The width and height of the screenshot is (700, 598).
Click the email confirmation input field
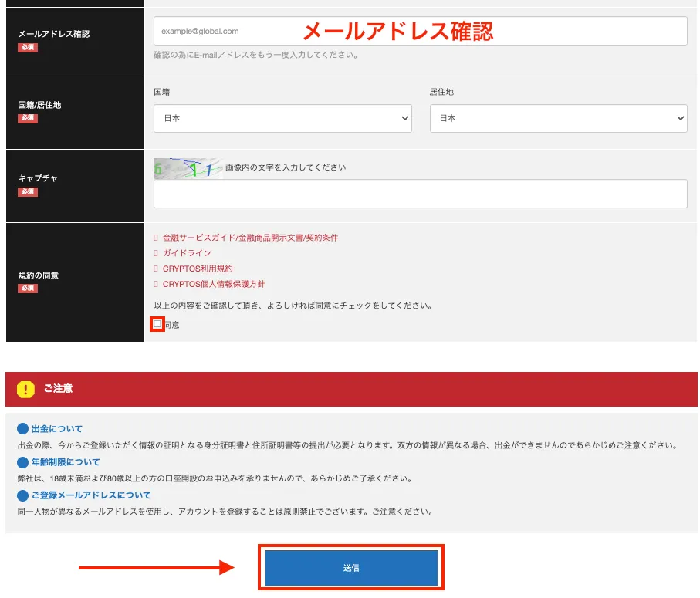click(x=420, y=31)
